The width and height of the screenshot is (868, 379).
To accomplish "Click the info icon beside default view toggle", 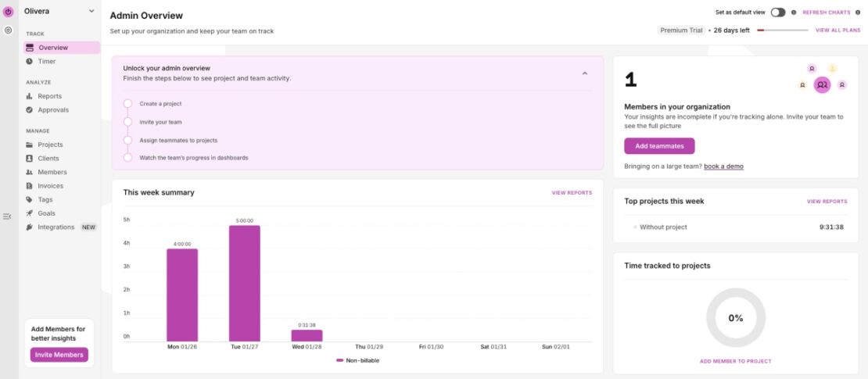I will pyautogui.click(x=793, y=13).
